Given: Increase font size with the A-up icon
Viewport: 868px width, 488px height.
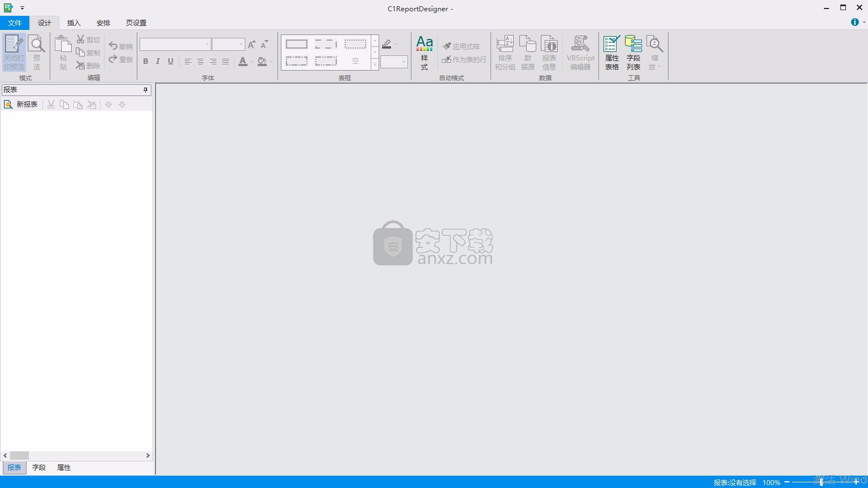Looking at the screenshot, I should [x=252, y=44].
